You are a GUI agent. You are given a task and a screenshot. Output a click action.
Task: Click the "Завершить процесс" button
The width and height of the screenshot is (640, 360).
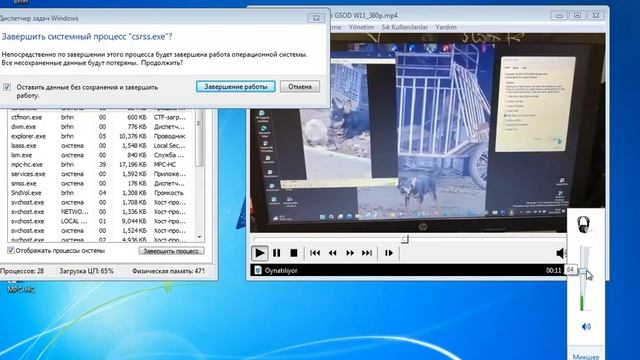pos(171,251)
